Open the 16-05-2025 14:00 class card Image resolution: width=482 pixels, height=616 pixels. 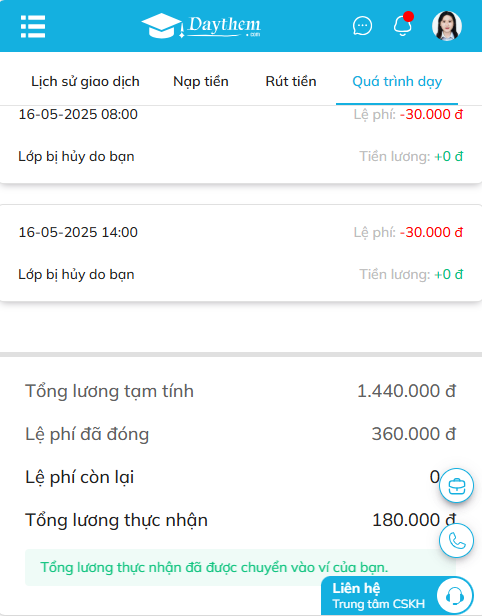click(x=241, y=253)
